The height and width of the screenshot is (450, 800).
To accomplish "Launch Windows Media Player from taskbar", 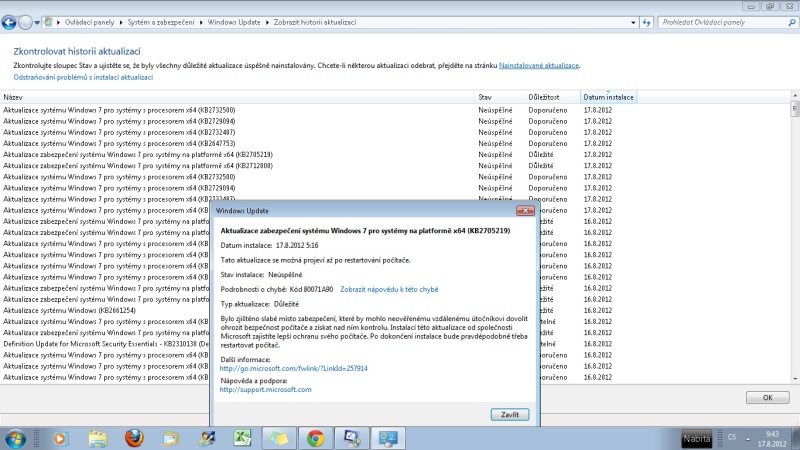I will click(x=59, y=437).
